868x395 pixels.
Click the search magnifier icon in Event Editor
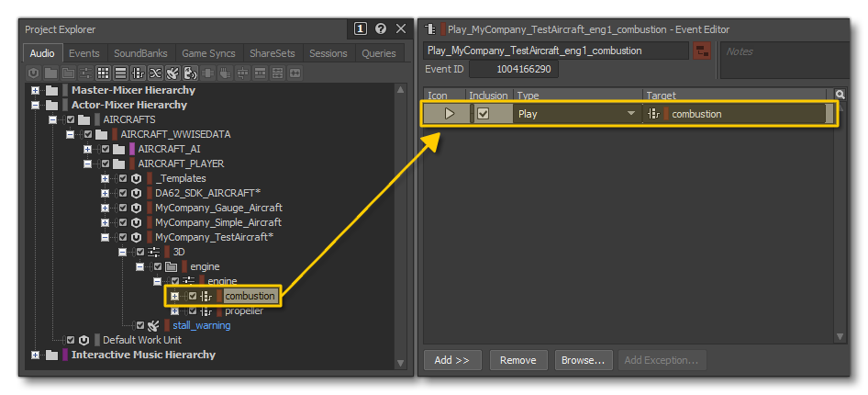[840, 95]
